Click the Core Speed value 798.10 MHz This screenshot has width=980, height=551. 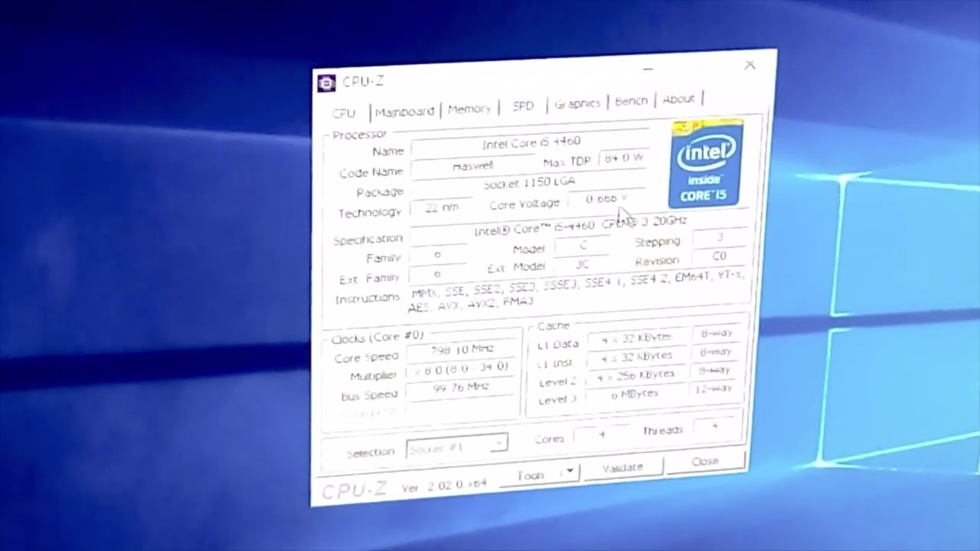point(462,350)
